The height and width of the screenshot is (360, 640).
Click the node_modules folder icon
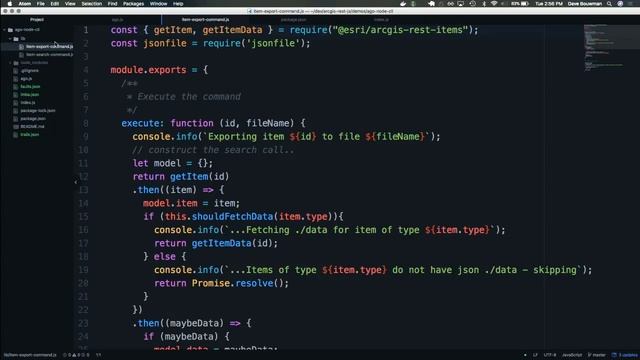click(x=16, y=63)
